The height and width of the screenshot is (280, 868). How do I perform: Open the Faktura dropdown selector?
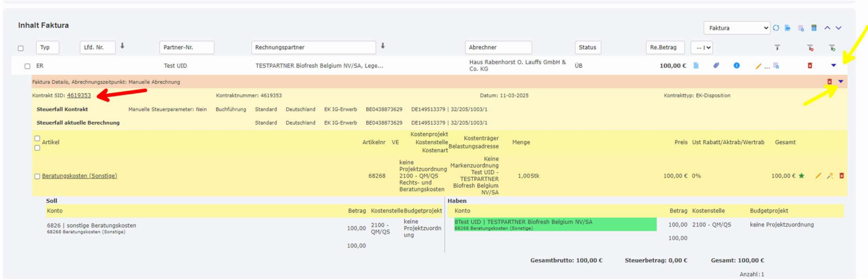pyautogui.click(x=736, y=28)
